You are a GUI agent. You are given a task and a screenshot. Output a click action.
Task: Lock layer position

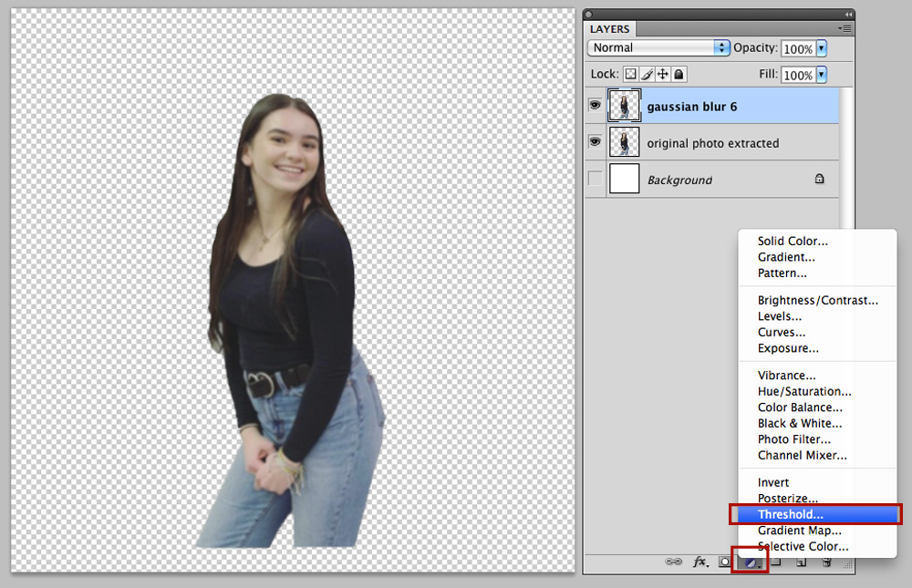pyautogui.click(x=662, y=75)
